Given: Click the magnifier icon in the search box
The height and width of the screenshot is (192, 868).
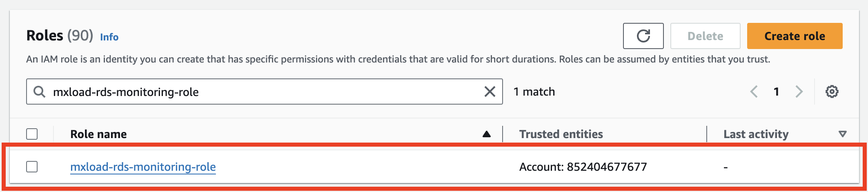Looking at the screenshot, I should click(x=39, y=92).
